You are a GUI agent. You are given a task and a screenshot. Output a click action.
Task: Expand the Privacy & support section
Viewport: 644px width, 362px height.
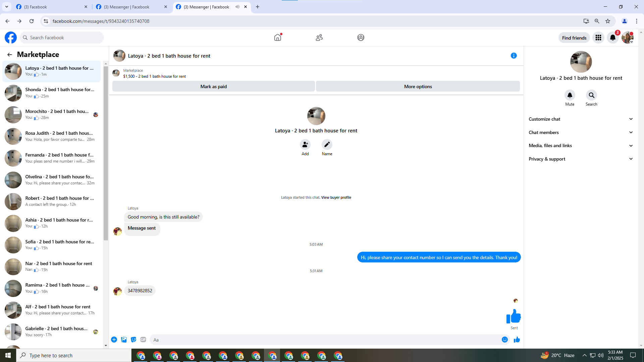pyautogui.click(x=581, y=159)
